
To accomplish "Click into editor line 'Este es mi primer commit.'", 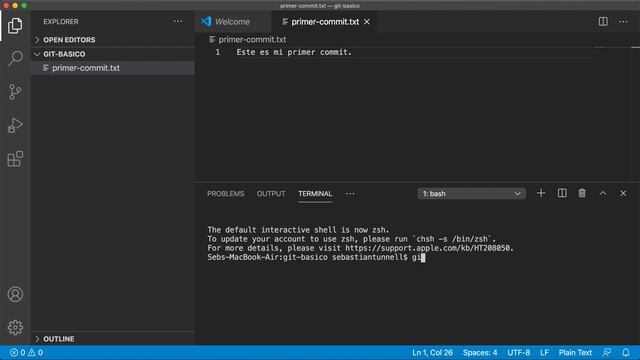I will [294, 52].
